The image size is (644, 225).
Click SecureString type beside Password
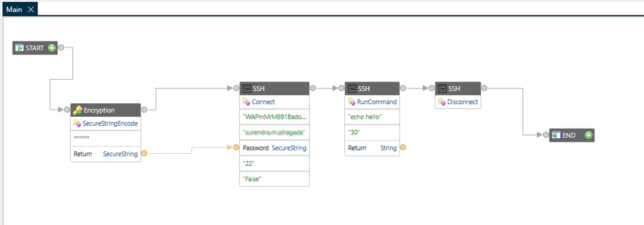coord(289,148)
